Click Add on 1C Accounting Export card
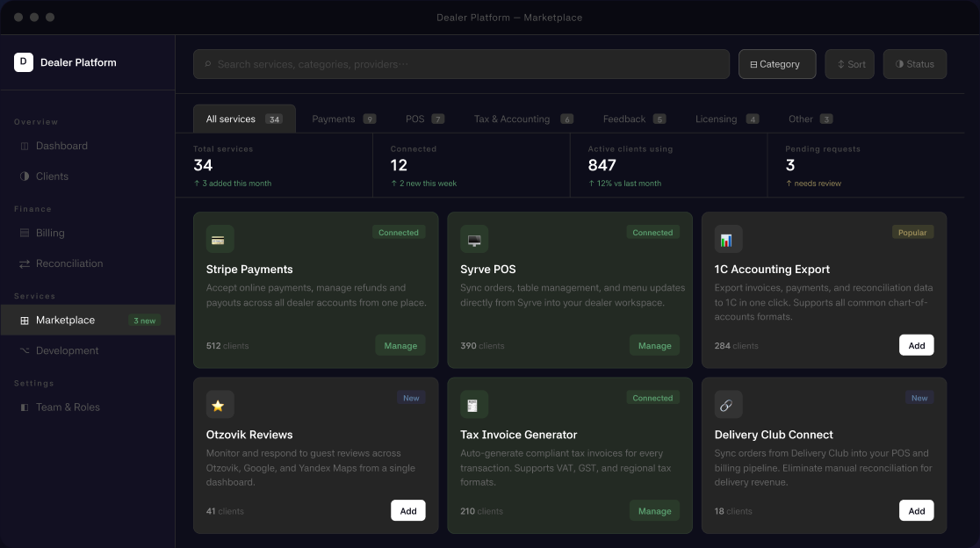Screen dimensions: 980x548 (x=916, y=345)
